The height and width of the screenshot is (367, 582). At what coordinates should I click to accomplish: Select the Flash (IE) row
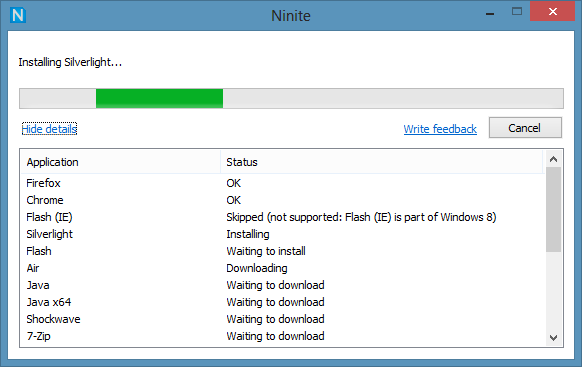[282, 217]
